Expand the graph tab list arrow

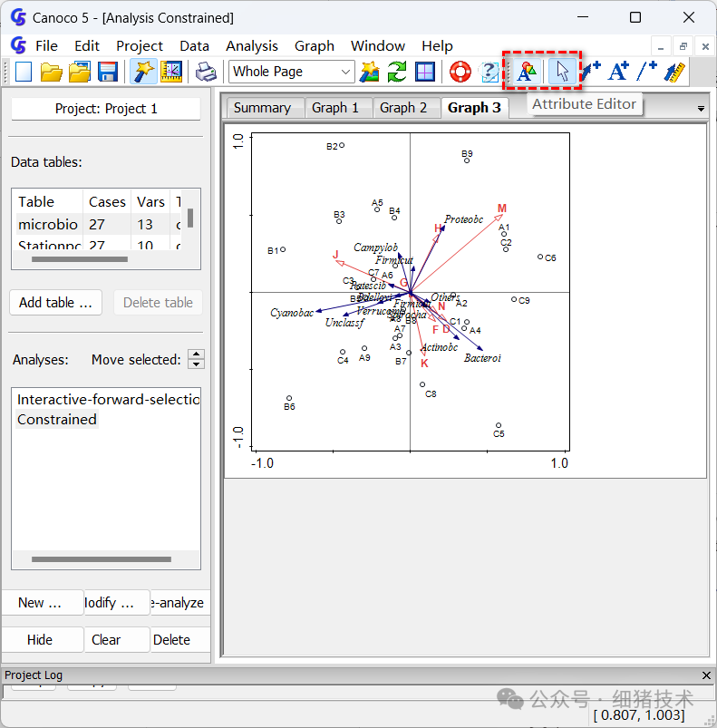[701, 109]
